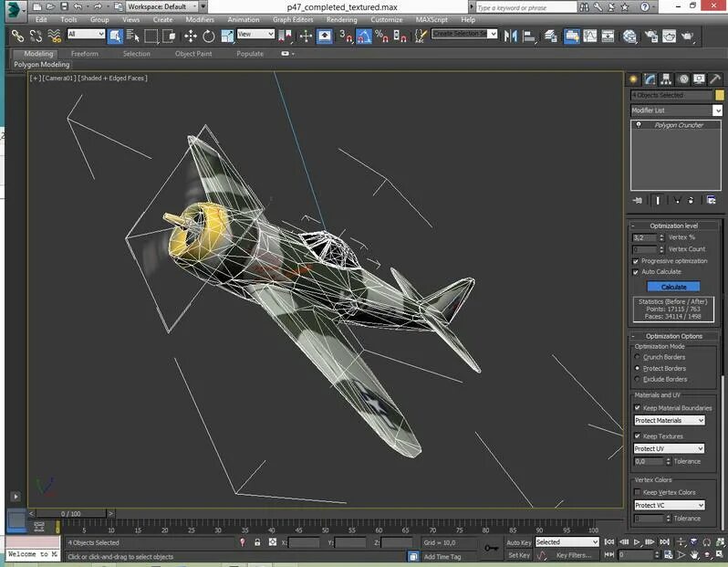Open the Material Editor
Viewport: 728px width, 567px height.
[x=629, y=37]
